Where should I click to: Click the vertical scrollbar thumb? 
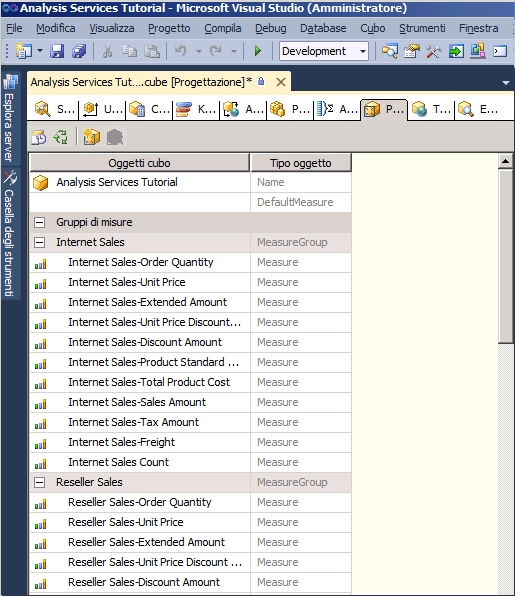505,257
